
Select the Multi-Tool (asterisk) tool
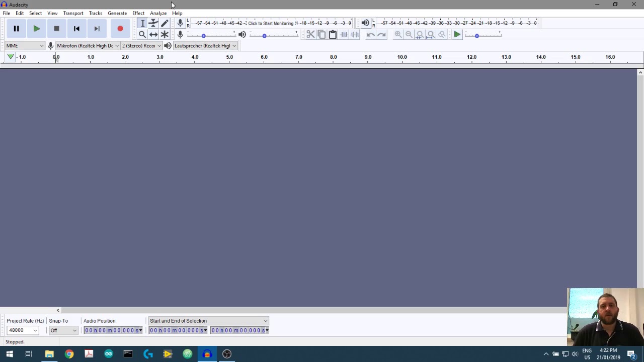pyautogui.click(x=165, y=34)
